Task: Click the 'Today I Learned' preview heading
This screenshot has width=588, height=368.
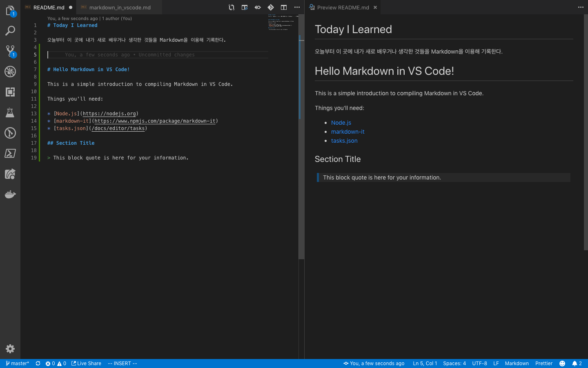Action: [x=353, y=29]
